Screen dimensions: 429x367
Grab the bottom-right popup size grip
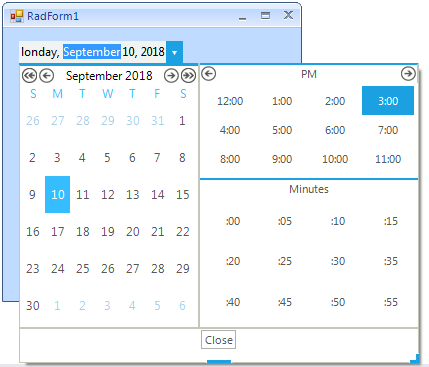click(x=414, y=358)
